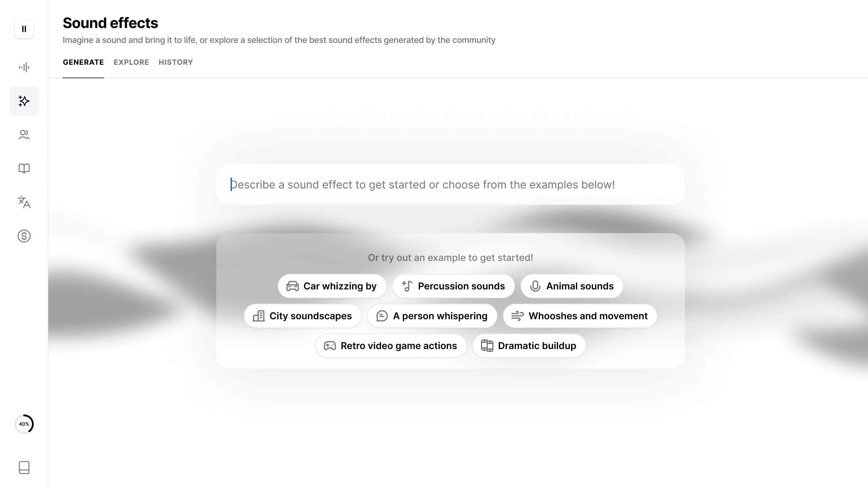Switch to the Explore tab
This screenshot has height=488, width=868.
pyautogui.click(x=131, y=62)
